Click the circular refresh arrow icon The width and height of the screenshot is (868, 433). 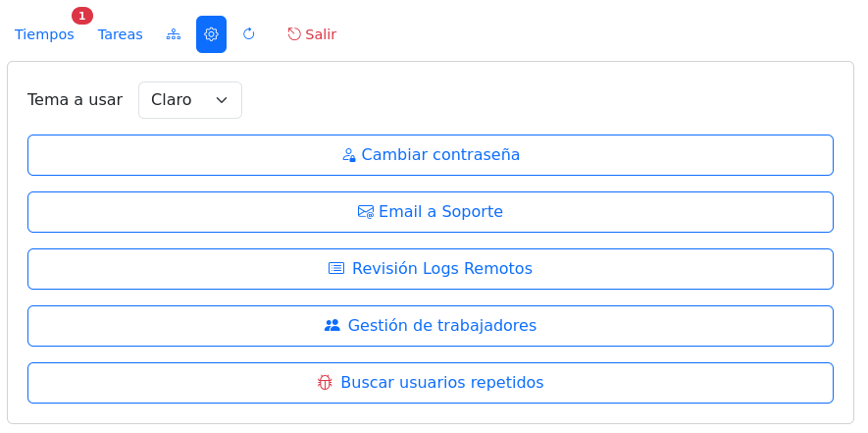(x=248, y=34)
